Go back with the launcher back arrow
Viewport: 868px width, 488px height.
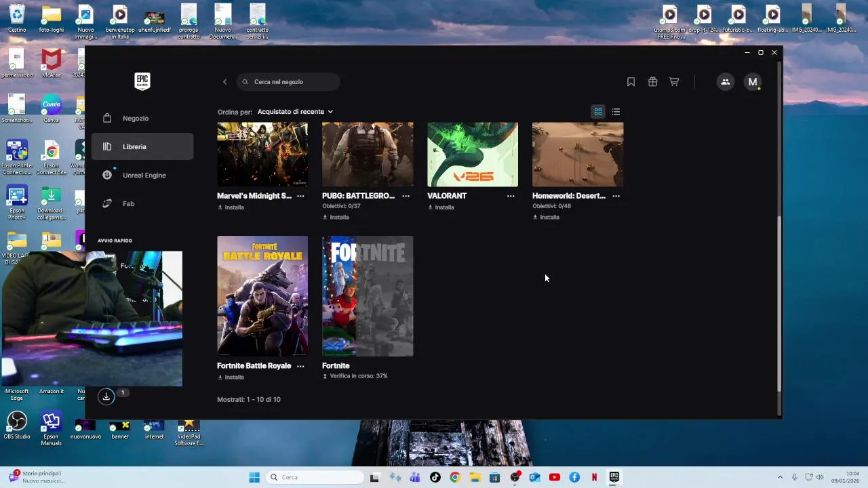coord(224,82)
